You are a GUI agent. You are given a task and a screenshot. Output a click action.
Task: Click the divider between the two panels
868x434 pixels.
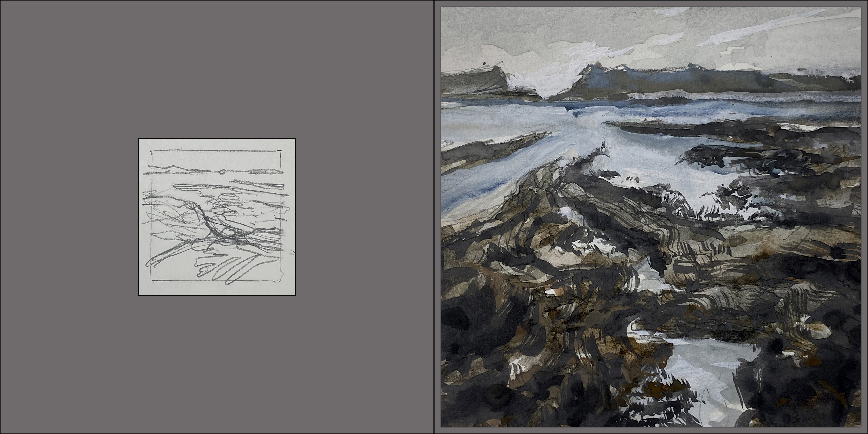click(x=434, y=217)
